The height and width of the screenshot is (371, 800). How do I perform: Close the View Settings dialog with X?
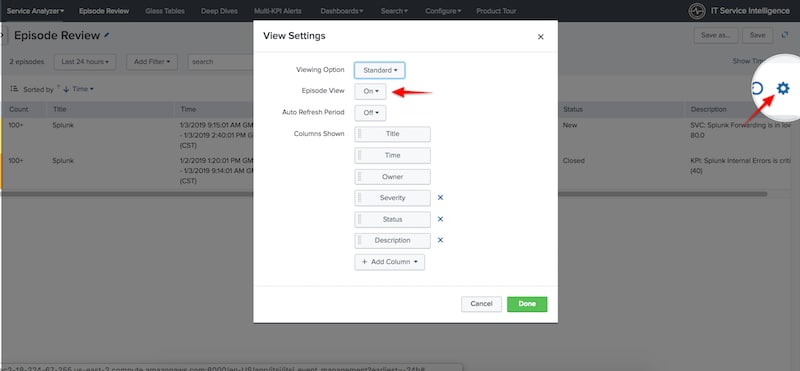(541, 37)
